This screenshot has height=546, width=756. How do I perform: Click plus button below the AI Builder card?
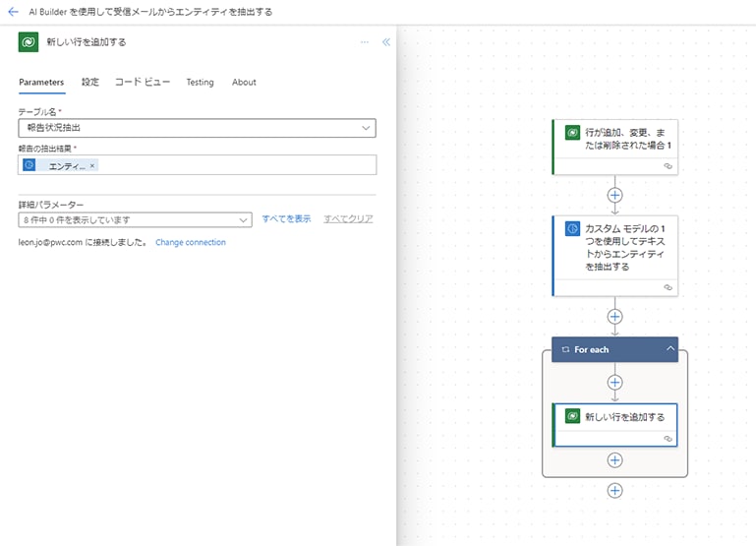615,316
